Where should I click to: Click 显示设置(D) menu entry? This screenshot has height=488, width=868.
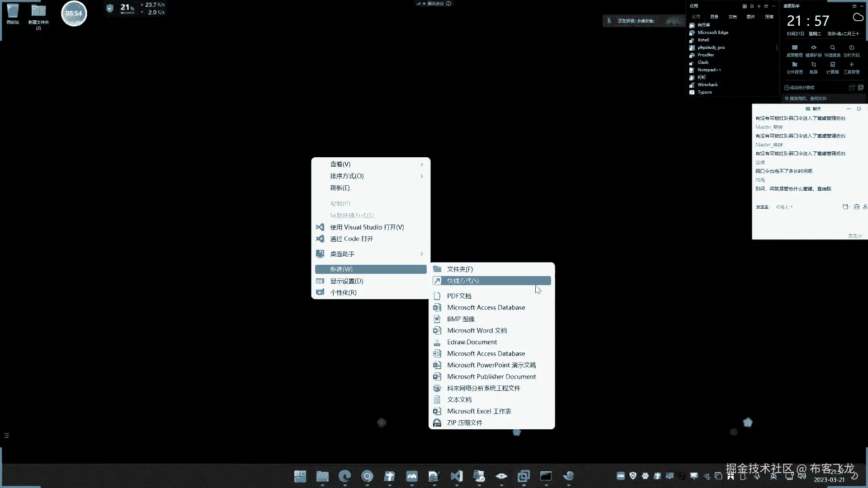(x=346, y=281)
